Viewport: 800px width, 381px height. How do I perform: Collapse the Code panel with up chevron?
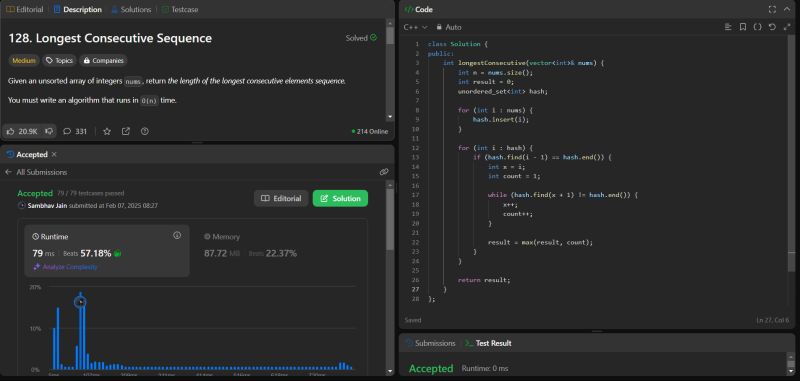point(788,9)
